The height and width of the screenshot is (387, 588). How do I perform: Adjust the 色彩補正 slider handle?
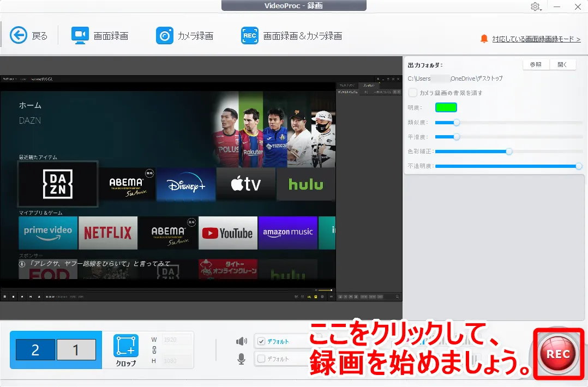pos(509,152)
